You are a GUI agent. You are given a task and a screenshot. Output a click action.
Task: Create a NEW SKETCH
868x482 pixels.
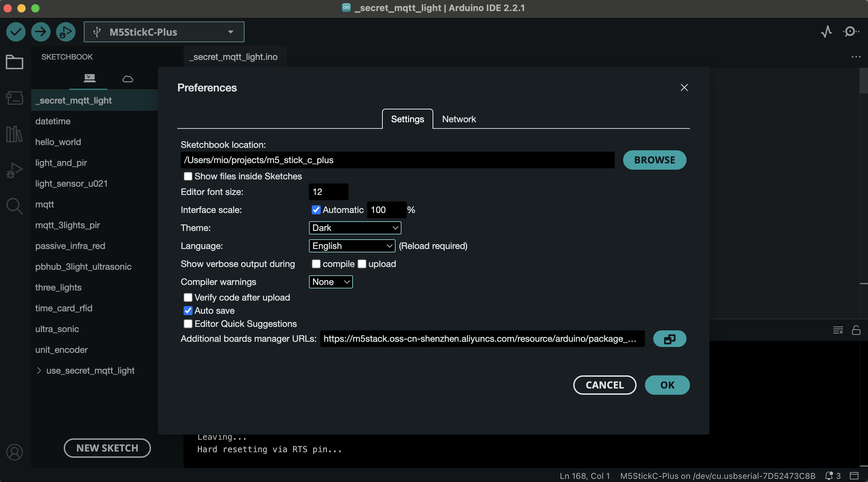tap(107, 448)
